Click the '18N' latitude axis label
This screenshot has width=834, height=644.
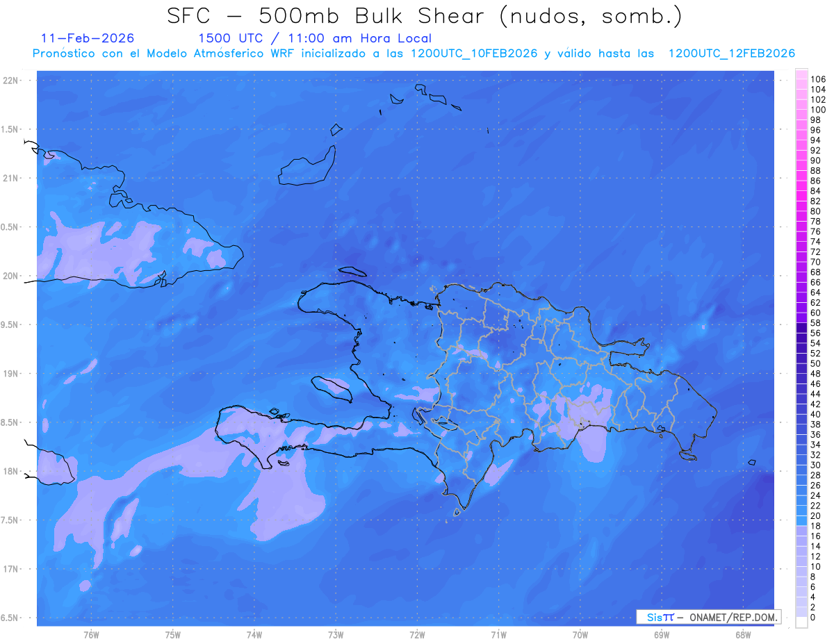(x=10, y=471)
